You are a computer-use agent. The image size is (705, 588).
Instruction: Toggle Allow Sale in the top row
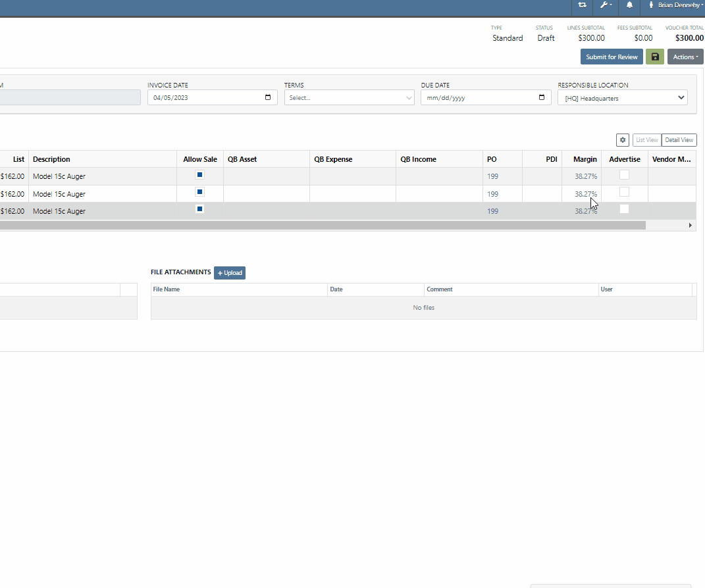pyautogui.click(x=200, y=175)
